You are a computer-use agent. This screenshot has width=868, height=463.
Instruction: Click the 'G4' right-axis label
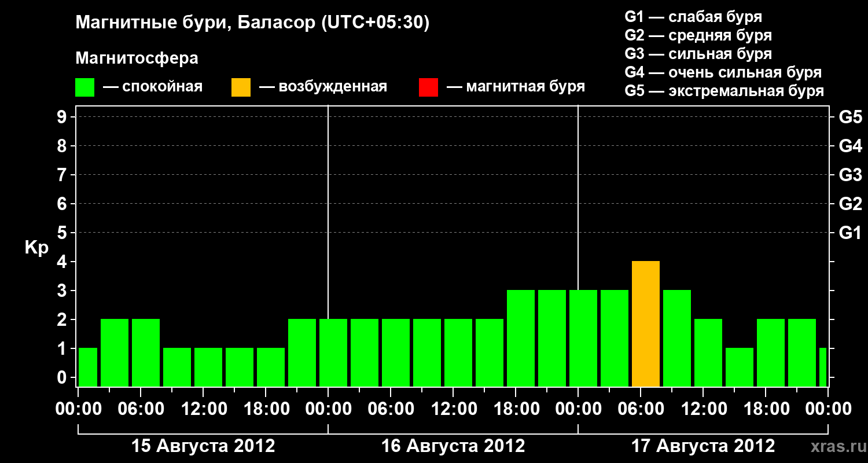[x=850, y=146]
